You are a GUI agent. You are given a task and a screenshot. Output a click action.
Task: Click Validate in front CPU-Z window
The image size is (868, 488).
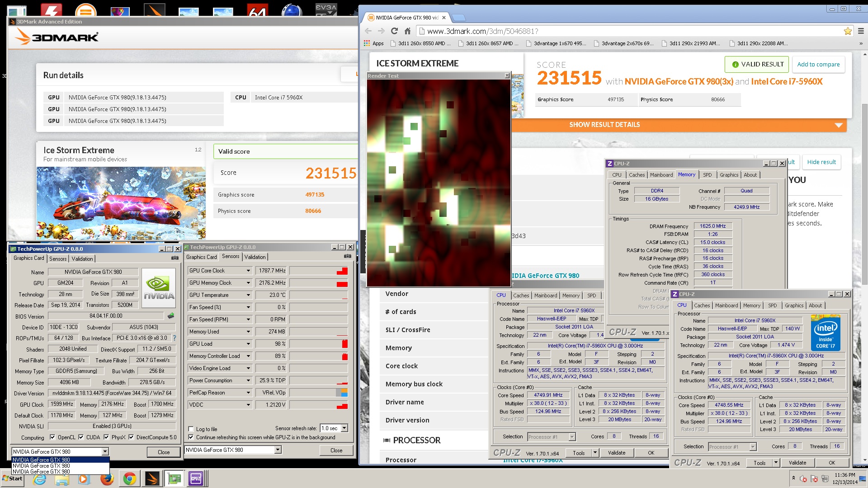797,462
